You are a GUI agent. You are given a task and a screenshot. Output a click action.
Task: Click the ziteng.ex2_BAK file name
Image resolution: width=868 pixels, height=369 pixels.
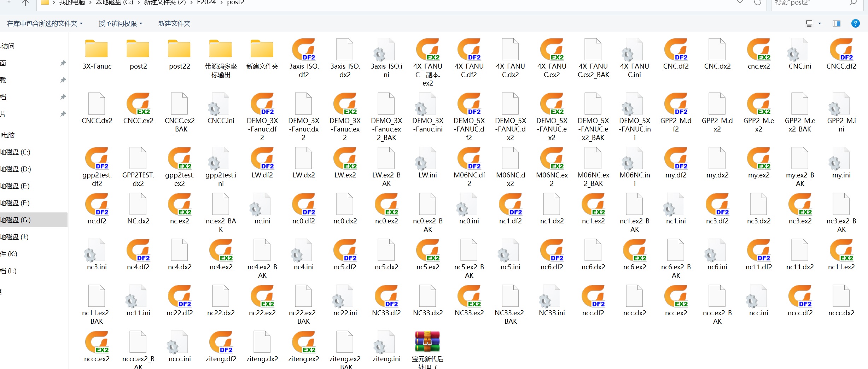(x=345, y=363)
